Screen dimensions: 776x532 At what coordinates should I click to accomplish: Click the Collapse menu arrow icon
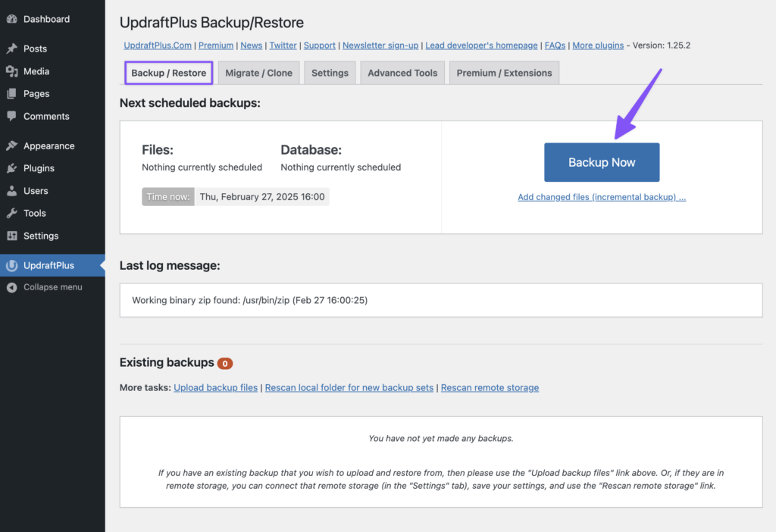click(x=12, y=287)
